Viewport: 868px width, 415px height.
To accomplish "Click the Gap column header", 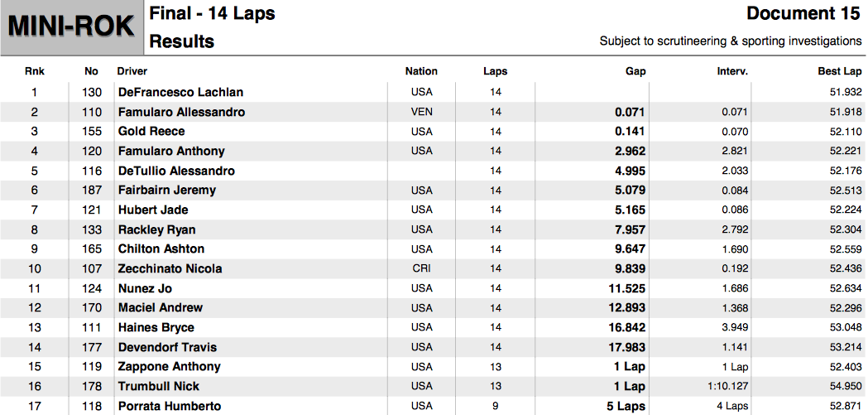I will (x=635, y=71).
